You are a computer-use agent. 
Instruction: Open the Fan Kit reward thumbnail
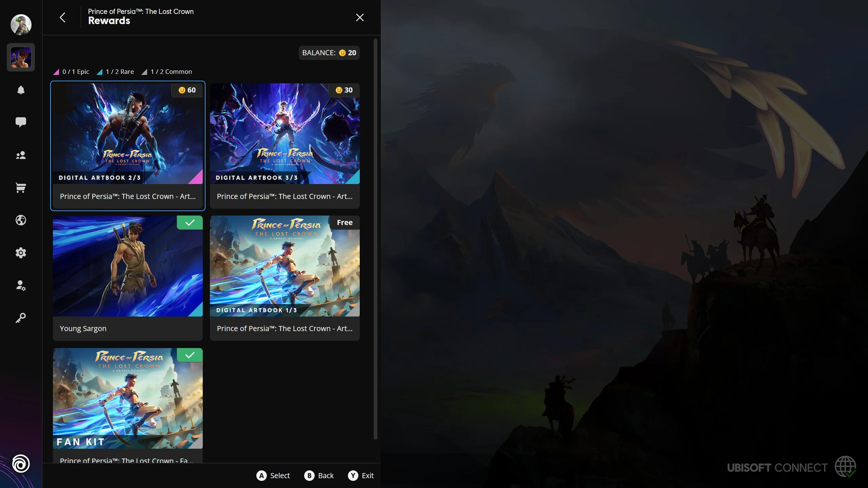pyautogui.click(x=128, y=399)
